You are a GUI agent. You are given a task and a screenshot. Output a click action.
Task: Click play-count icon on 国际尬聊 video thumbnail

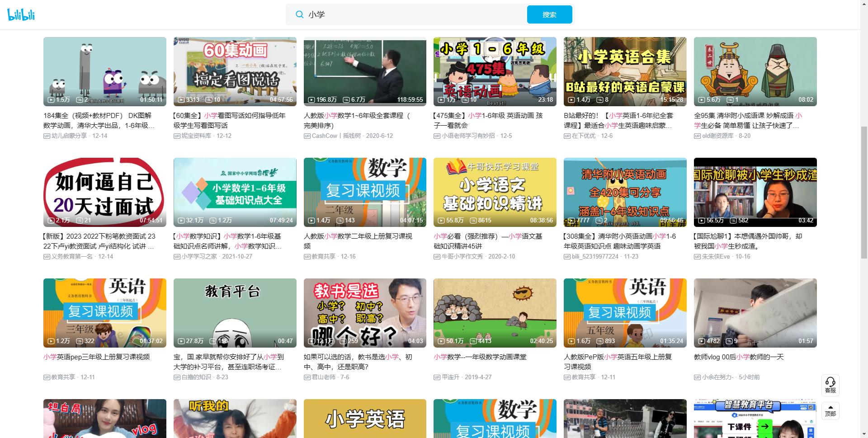tap(701, 221)
